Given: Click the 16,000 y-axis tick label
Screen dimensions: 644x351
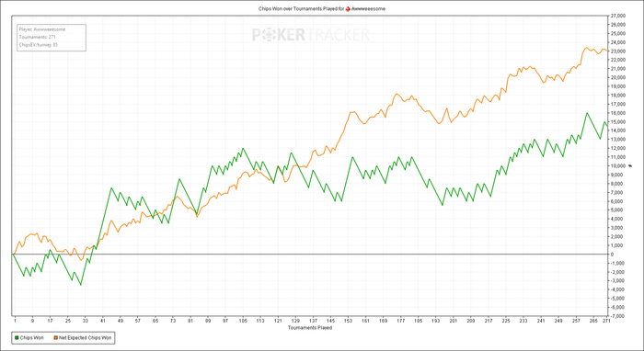Looking at the screenshot, I should (617, 113).
